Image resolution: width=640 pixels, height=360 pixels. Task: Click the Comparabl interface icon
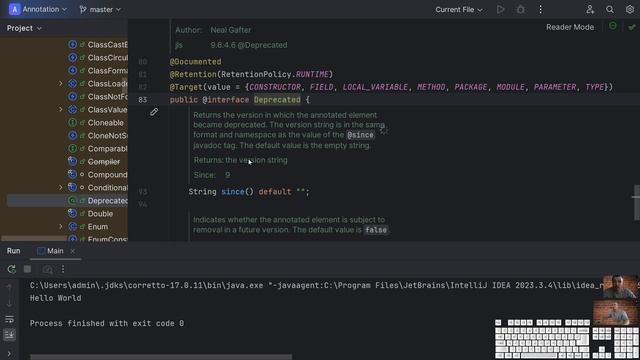pyautogui.click(x=72, y=149)
